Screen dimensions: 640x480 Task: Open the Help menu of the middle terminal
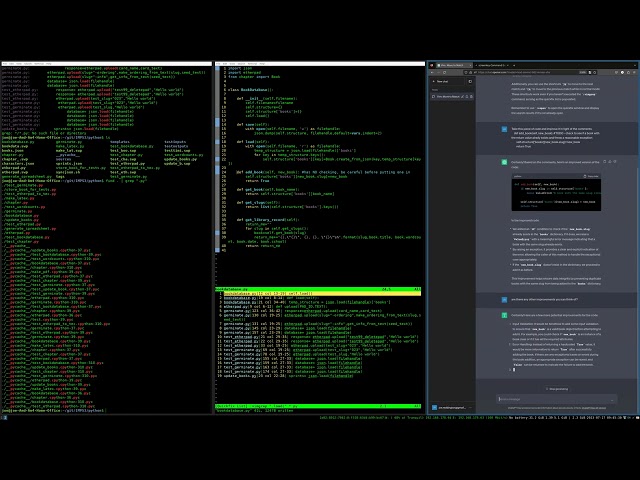[x=262, y=64]
